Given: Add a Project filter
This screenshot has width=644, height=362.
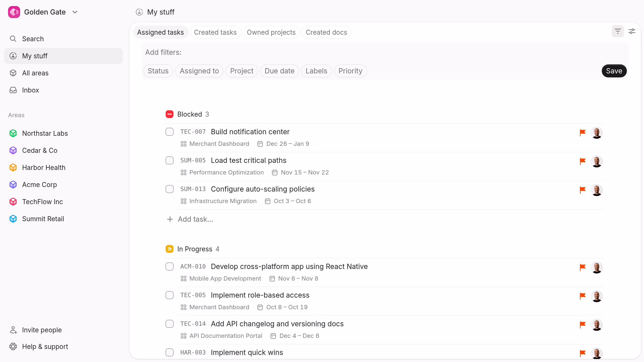Looking at the screenshot, I should coord(242,71).
